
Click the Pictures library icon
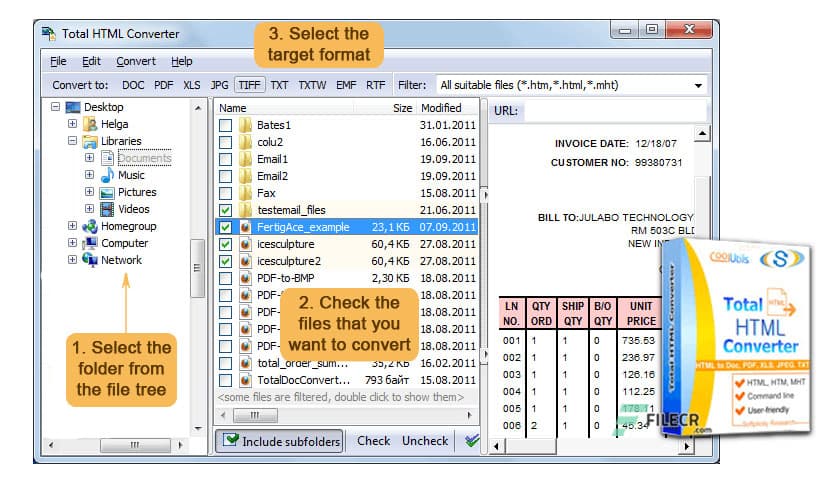click(107, 192)
